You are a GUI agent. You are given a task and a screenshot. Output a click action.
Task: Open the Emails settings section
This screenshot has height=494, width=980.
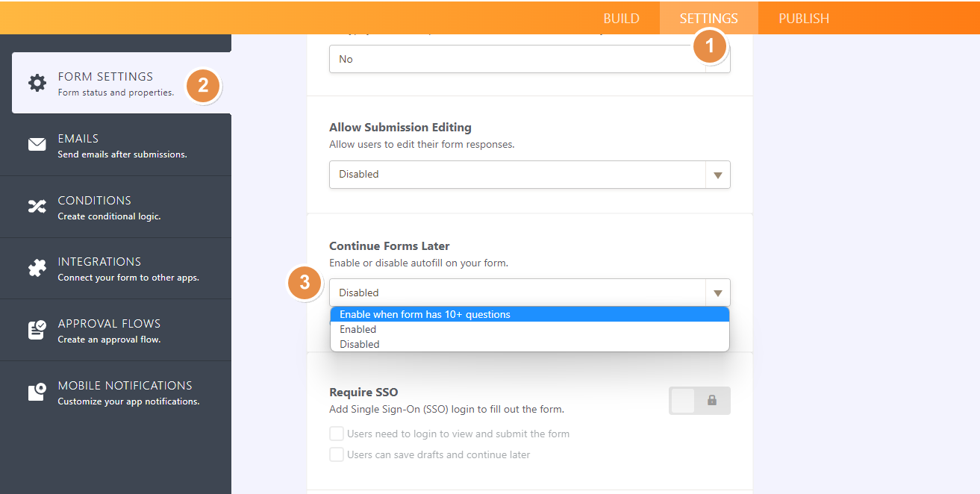tap(116, 145)
